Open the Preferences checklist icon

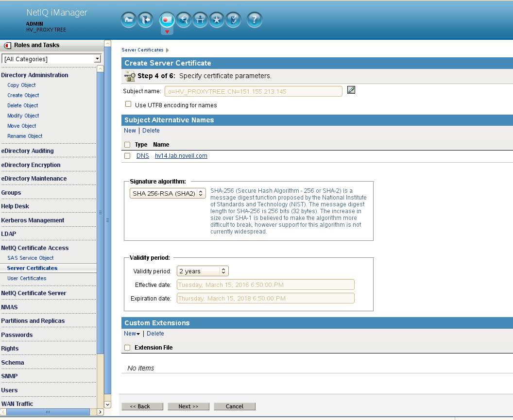(x=233, y=20)
